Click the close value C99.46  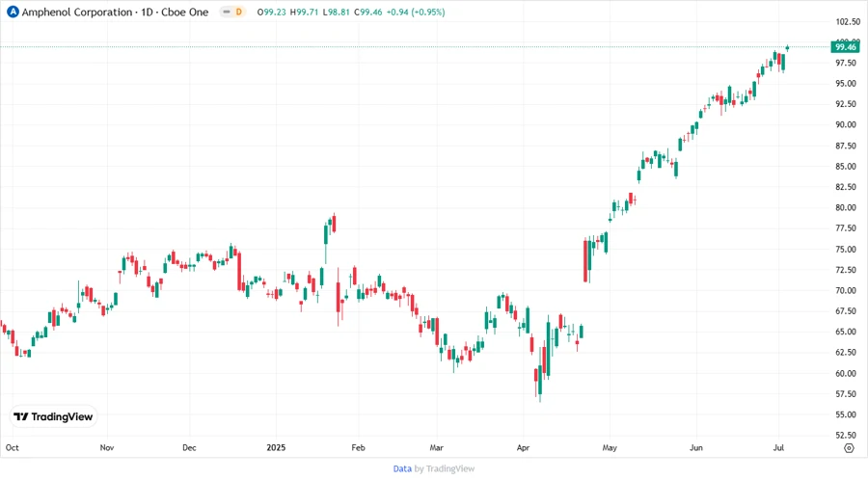click(x=367, y=12)
